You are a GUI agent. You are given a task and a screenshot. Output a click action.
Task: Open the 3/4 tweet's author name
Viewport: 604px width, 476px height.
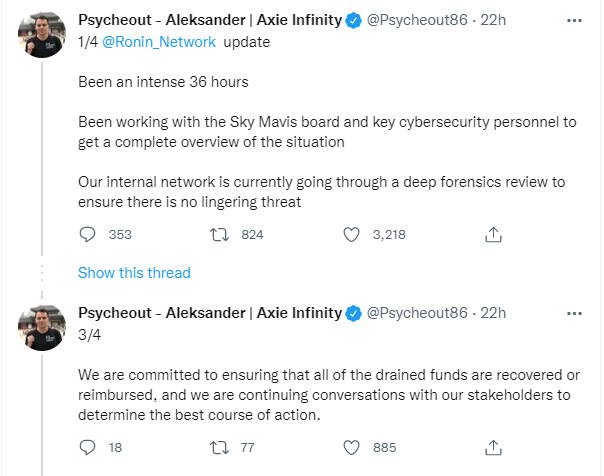210,313
